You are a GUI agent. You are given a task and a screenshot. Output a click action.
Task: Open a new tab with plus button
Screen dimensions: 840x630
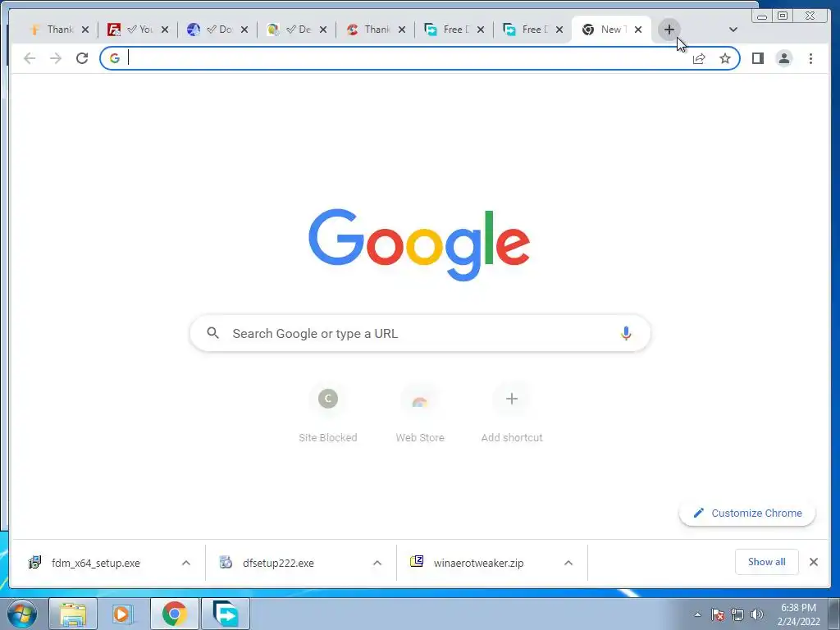coord(669,30)
